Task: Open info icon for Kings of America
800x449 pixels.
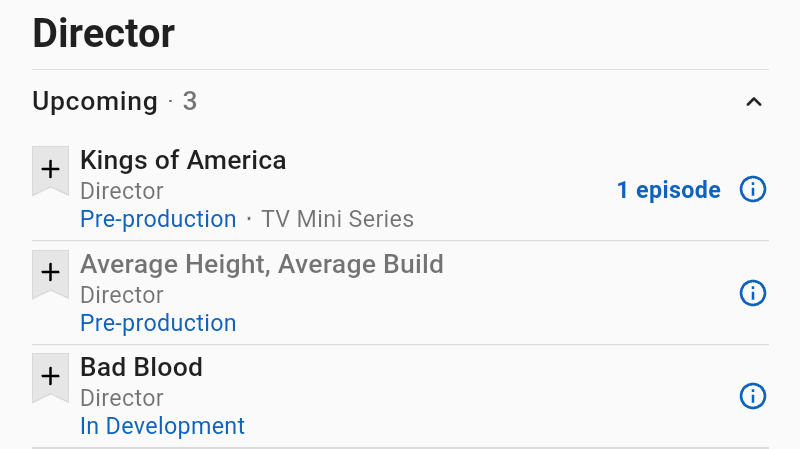Action: 752,189
